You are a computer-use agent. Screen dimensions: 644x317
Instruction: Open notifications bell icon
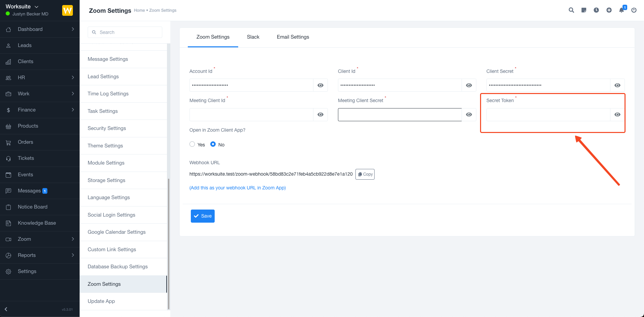coord(621,10)
